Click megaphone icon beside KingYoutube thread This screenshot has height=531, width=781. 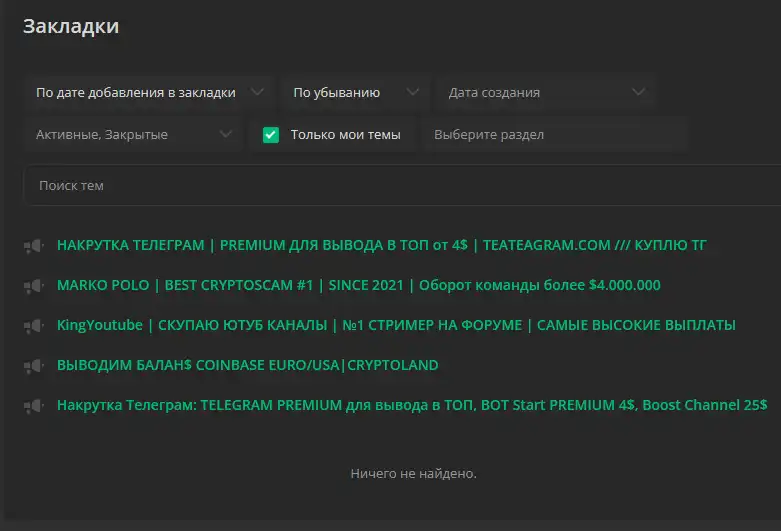tap(33, 326)
